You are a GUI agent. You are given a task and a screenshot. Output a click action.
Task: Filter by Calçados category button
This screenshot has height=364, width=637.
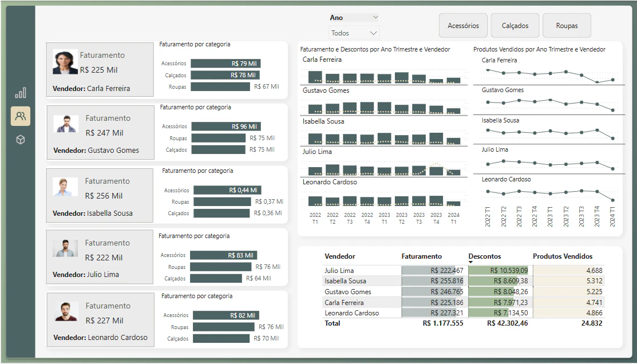pos(515,26)
